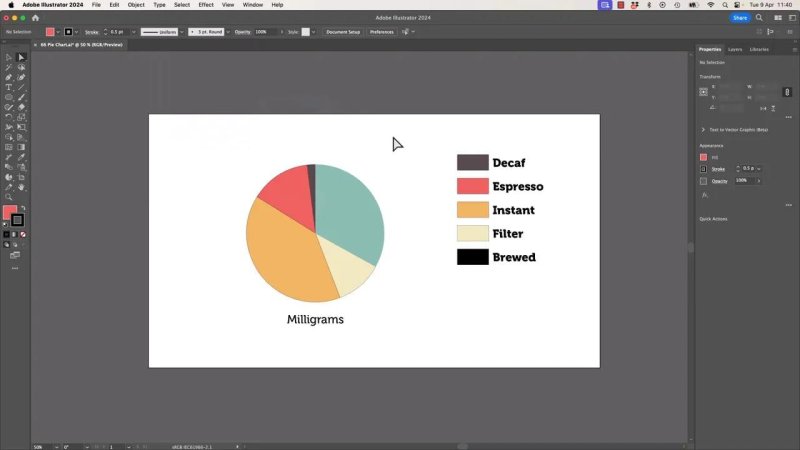
Task: Open the Style dropdown arrow
Action: pyautogui.click(x=313, y=32)
